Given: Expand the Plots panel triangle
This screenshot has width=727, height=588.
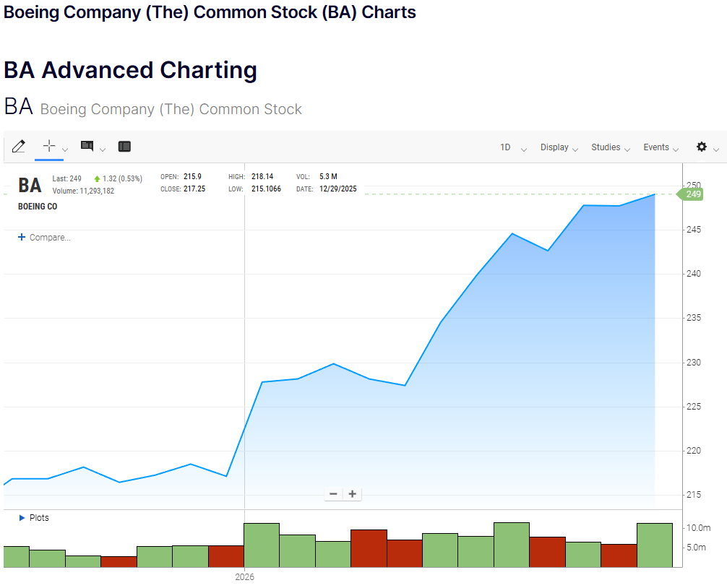Looking at the screenshot, I should click(x=22, y=518).
